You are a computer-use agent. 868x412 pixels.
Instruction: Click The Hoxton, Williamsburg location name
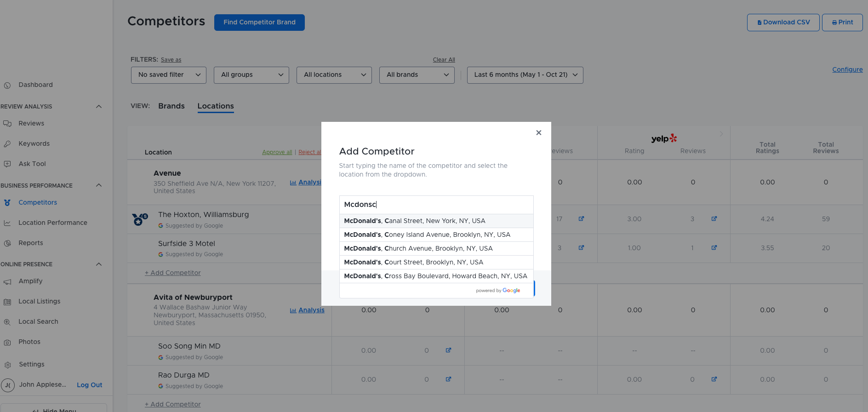click(x=204, y=215)
